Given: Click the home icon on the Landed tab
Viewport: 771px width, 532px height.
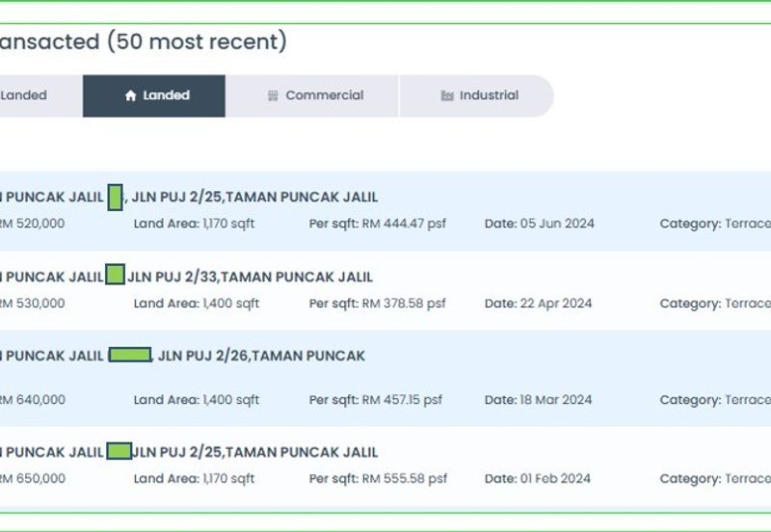Looking at the screenshot, I should pos(131,96).
